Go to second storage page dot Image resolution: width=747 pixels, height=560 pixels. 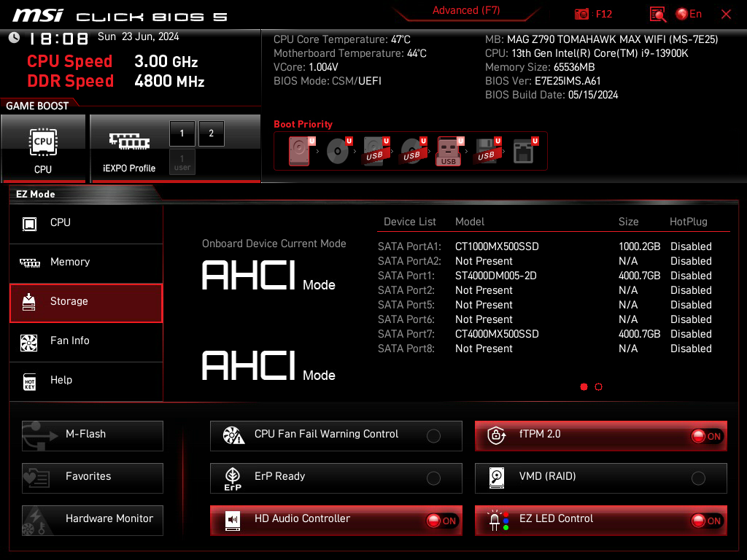[599, 387]
